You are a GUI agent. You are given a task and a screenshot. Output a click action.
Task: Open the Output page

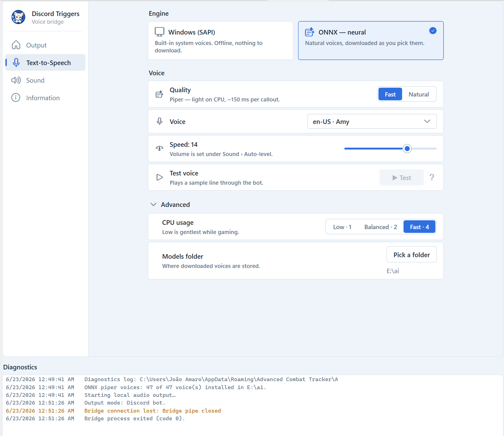coord(45,45)
